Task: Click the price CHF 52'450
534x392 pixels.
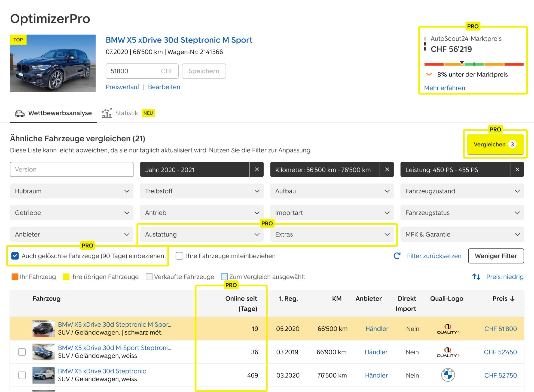Action: pos(500,352)
